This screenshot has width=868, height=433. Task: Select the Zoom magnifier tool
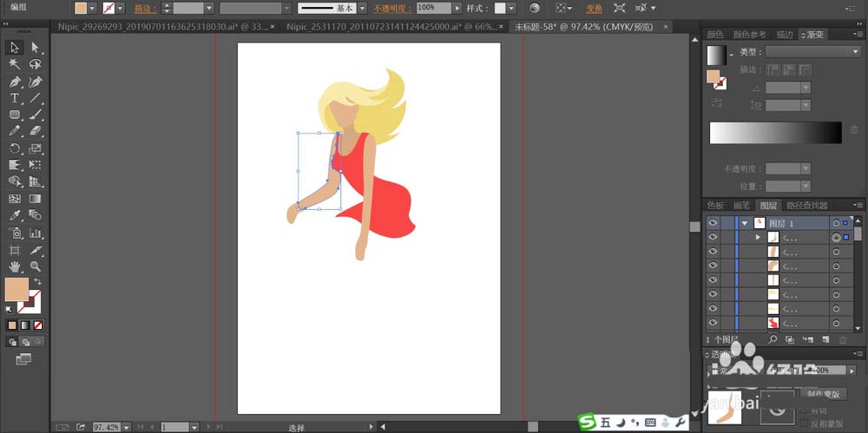(36, 266)
